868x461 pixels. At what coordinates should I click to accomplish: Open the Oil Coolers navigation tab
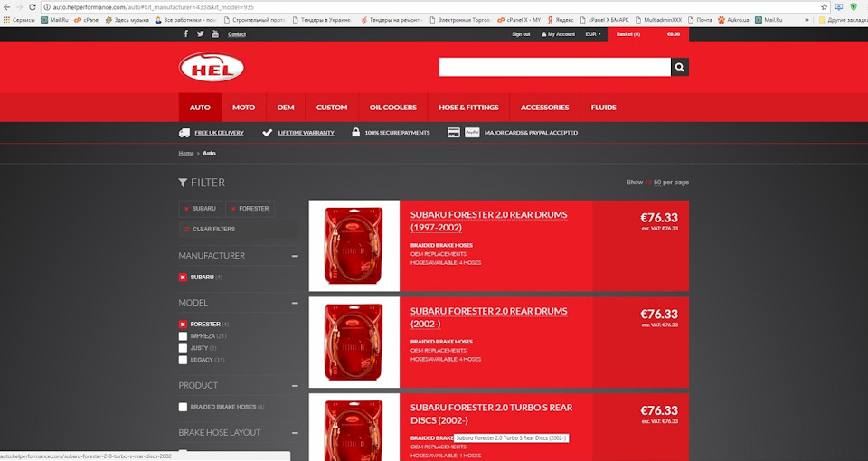click(393, 108)
